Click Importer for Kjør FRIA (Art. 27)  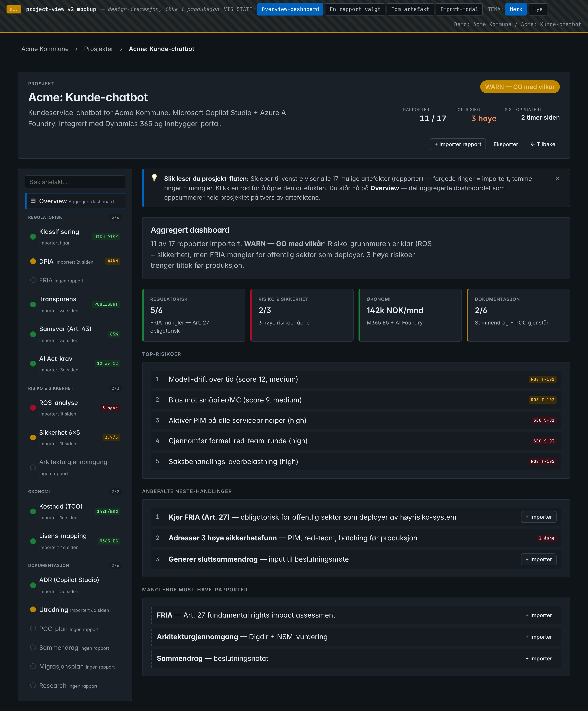[538, 517]
